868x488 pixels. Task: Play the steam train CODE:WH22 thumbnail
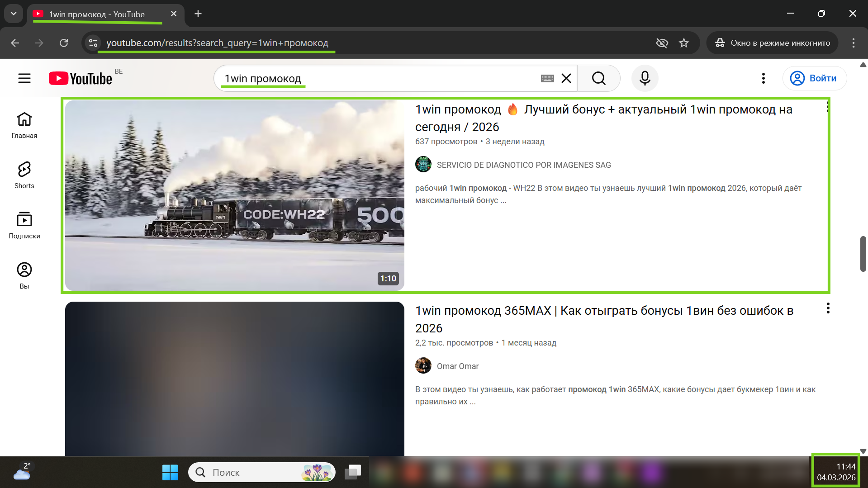click(235, 195)
